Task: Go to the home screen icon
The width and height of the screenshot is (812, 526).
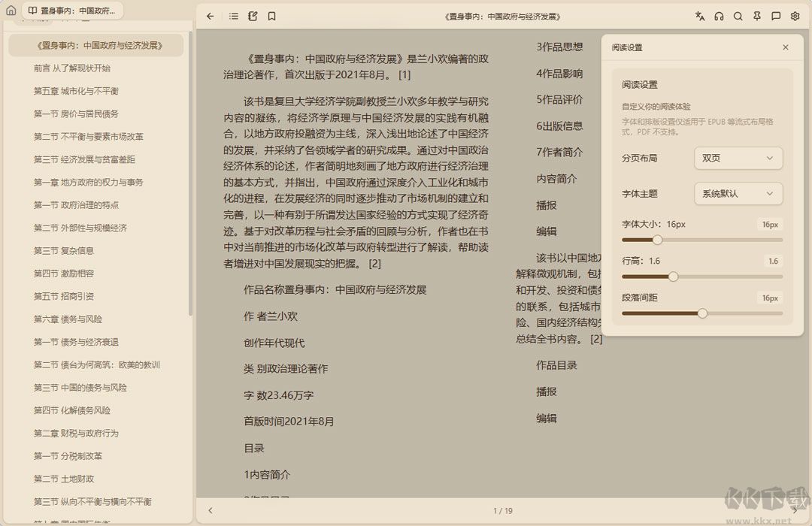Action: (11, 11)
